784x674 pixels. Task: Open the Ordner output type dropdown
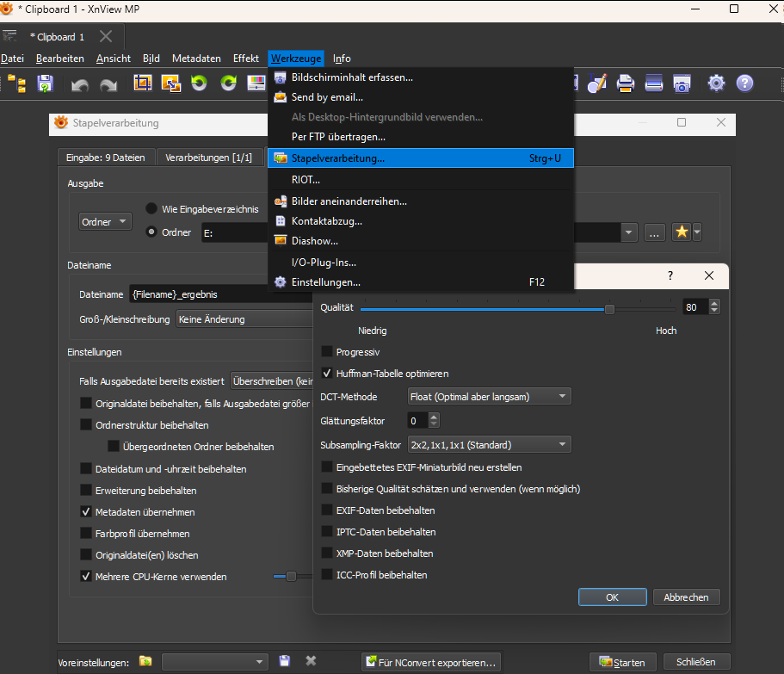105,221
